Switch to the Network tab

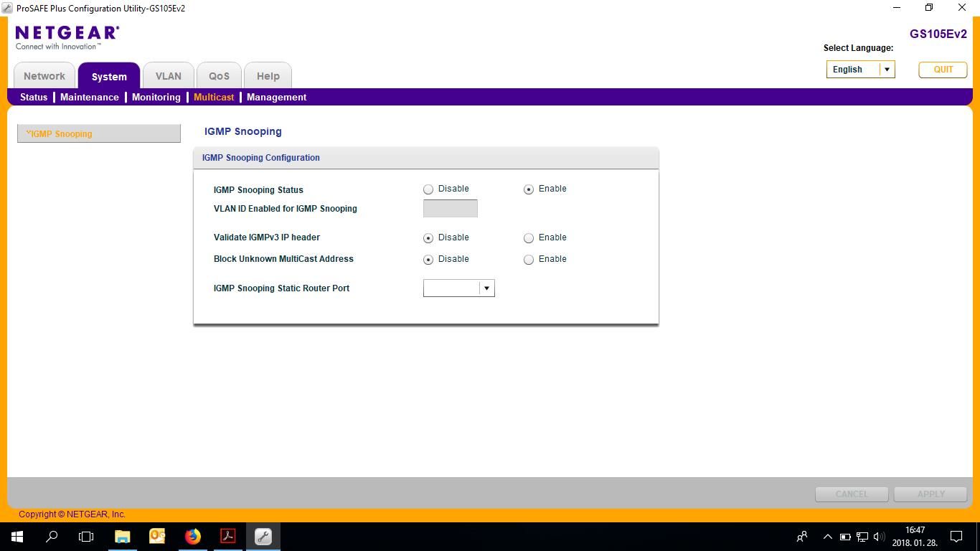tap(44, 76)
